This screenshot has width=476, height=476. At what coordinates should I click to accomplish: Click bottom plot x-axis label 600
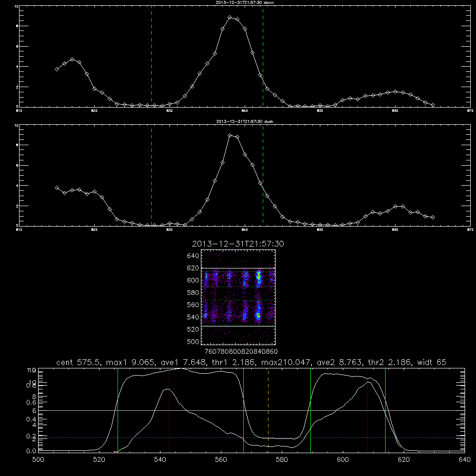[x=343, y=460]
